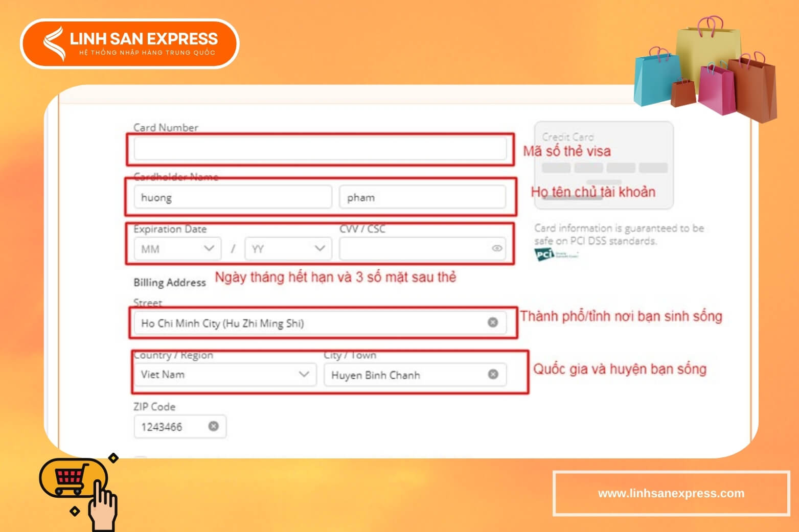The image size is (799, 532).
Task: Click the Street field with Ho Chi Minh City
Action: coord(320,323)
